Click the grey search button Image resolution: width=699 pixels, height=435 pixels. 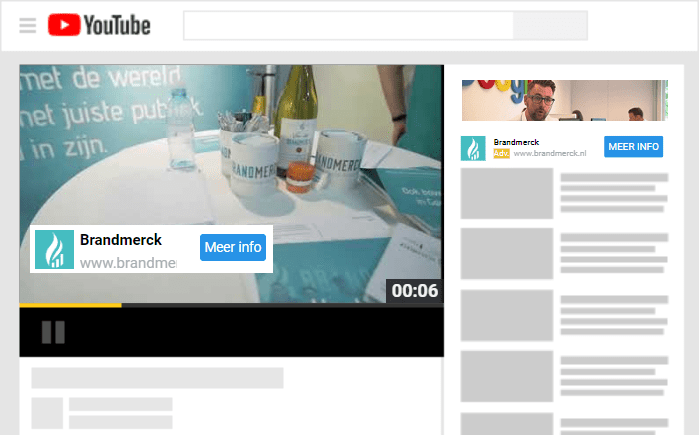550,25
